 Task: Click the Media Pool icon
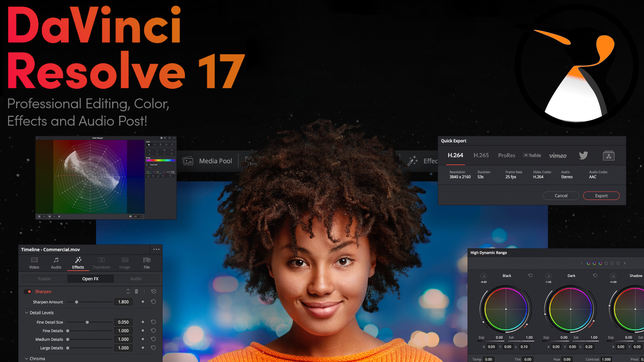188,161
